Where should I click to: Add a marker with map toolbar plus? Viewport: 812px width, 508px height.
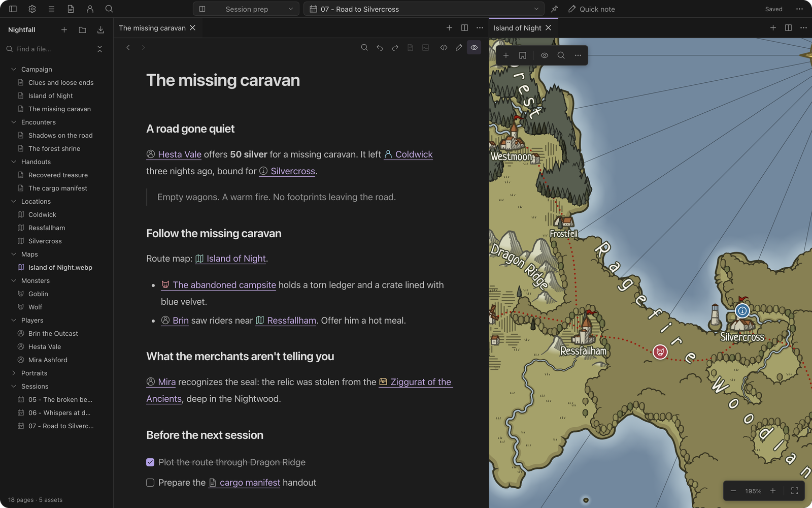[x=506, y=55]
